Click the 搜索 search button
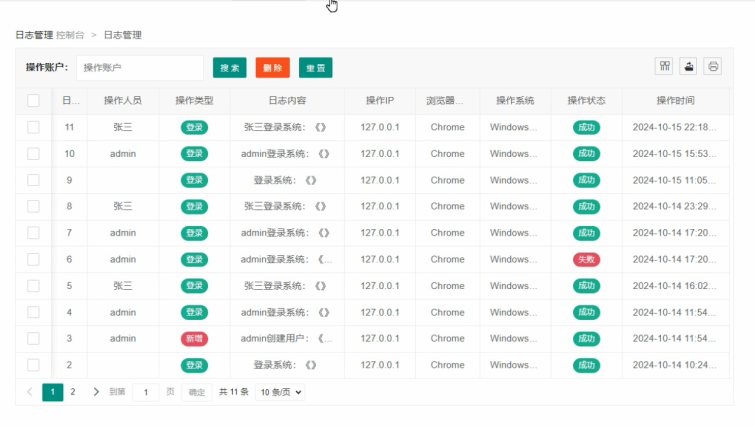The height and width of the screenshot is (430, 755). pyautogui.click(x=230, y=68)
